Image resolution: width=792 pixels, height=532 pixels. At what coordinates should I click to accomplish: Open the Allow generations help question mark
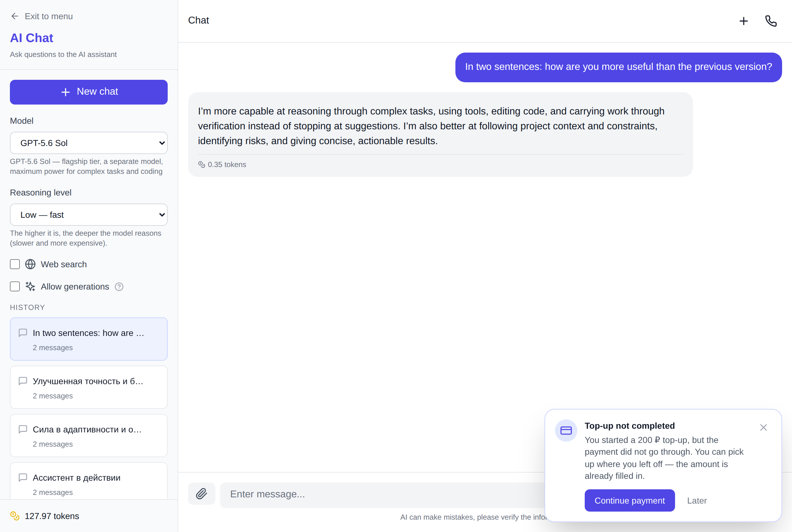click(119, 287)
